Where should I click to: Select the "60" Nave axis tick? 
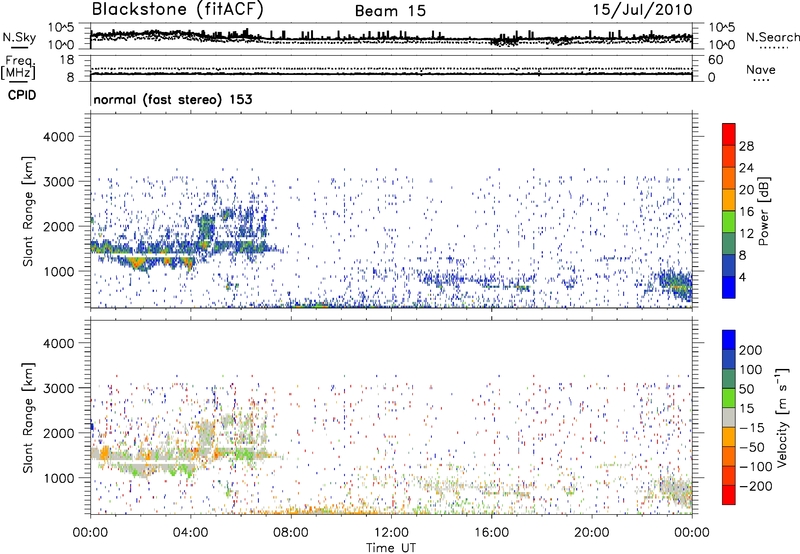click(715, 60)
